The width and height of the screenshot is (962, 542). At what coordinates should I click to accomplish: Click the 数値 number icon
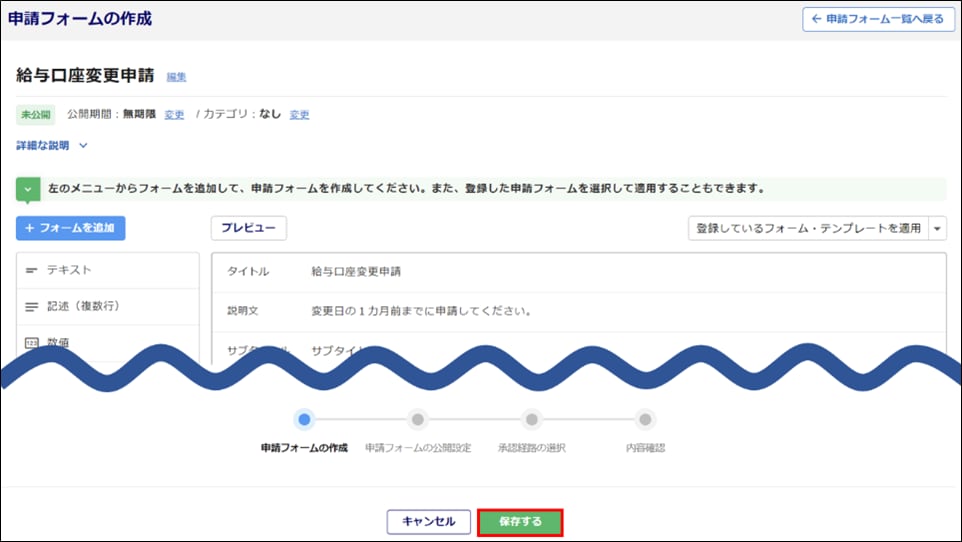pyautogui.click(x=32, y=343)
